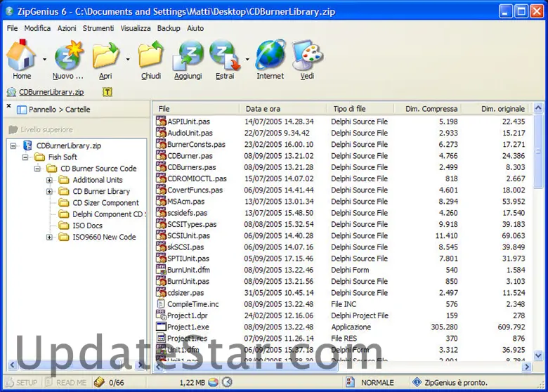This screenshot has height=392, width=548.
Task: Click the Vedi view icon
Action: tap(307, 55)
